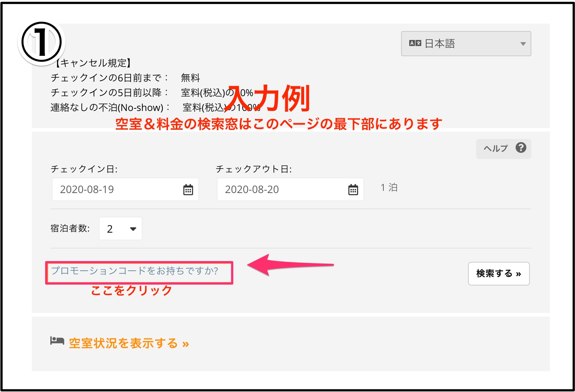575x392 pixels.
Task: Click the language selector's down arrow
Action: click(x=523, y=44)
